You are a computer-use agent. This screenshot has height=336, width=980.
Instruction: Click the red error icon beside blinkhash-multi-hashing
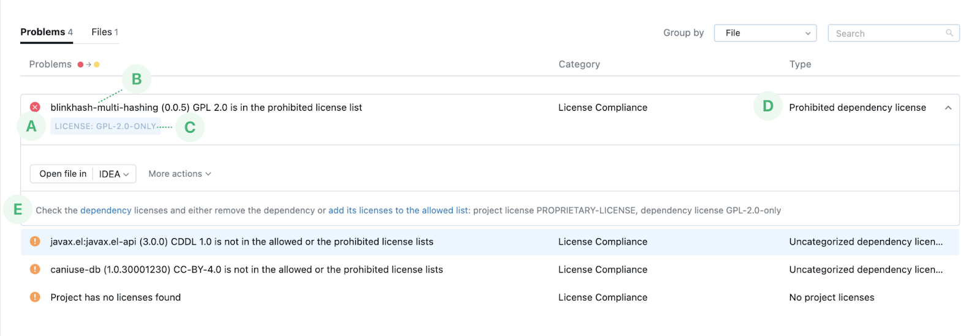click(35, 107)
